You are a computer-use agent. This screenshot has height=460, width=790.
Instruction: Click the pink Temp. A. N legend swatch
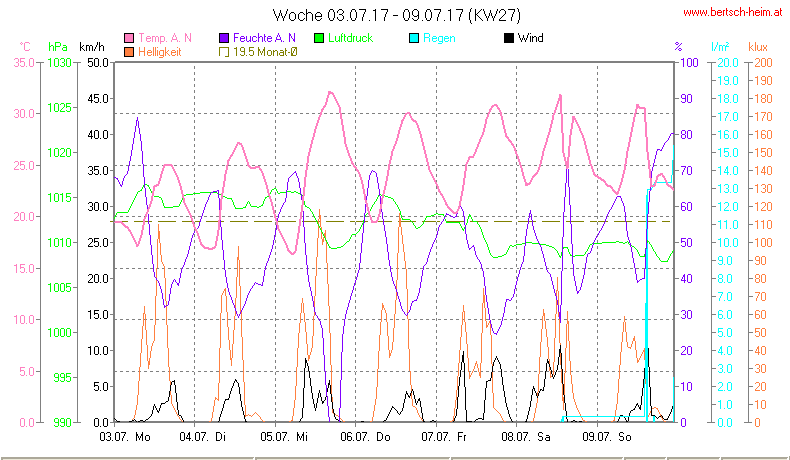(129, 38)
